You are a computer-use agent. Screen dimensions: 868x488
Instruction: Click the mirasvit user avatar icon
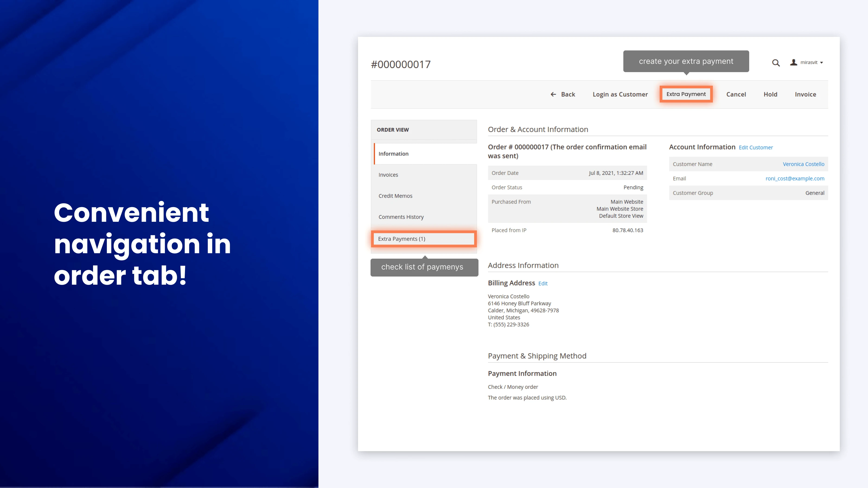click(793, 62)
